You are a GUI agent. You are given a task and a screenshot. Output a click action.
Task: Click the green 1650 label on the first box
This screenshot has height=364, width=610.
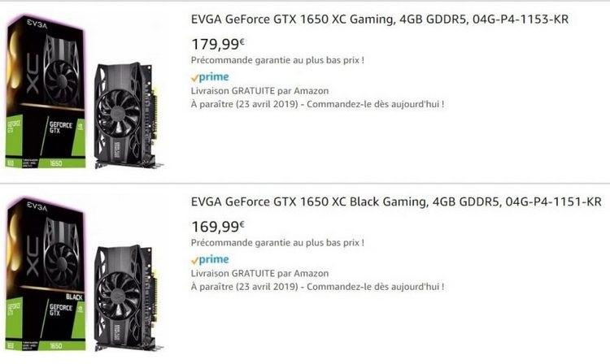tap(55, 163)
